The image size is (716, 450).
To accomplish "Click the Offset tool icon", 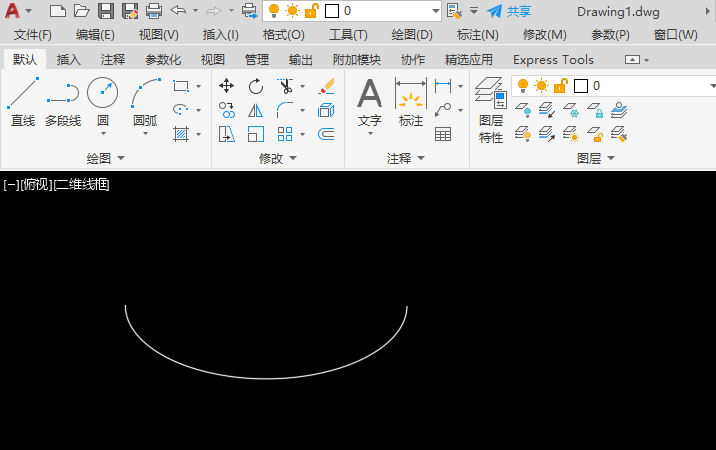I will [x=326, y=134].
